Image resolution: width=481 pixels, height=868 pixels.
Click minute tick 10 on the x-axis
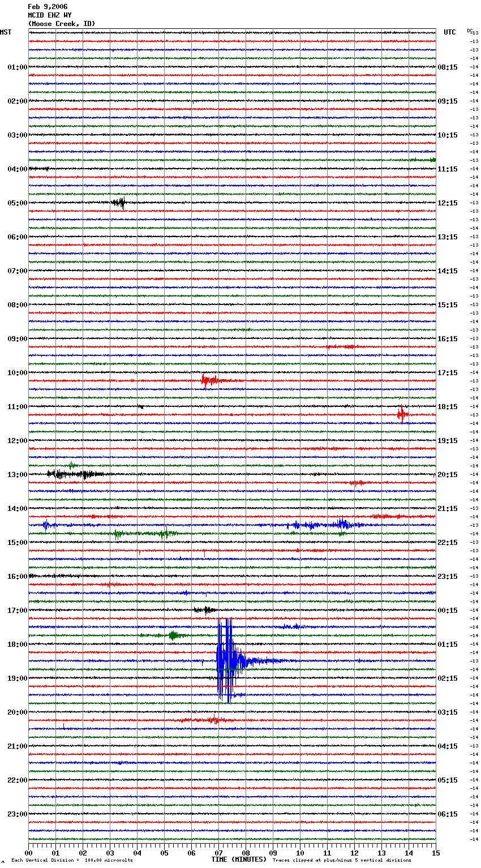coord(300,853)
